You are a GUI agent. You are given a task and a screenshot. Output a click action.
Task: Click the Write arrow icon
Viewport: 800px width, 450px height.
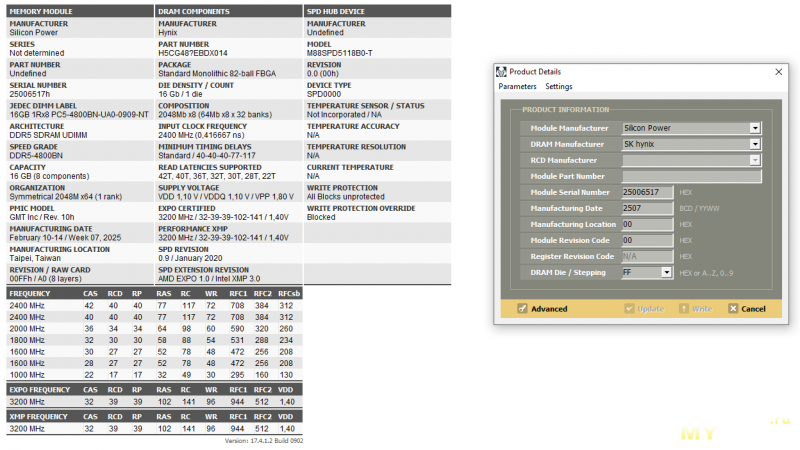pos(684,309)
